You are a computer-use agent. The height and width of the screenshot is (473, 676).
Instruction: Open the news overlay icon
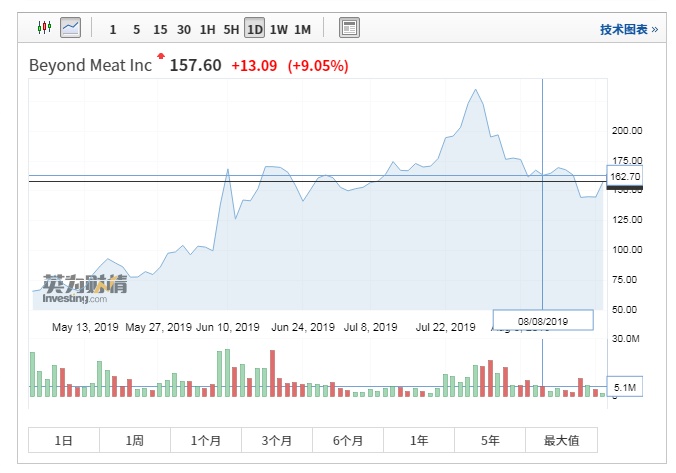click(348, 28)
